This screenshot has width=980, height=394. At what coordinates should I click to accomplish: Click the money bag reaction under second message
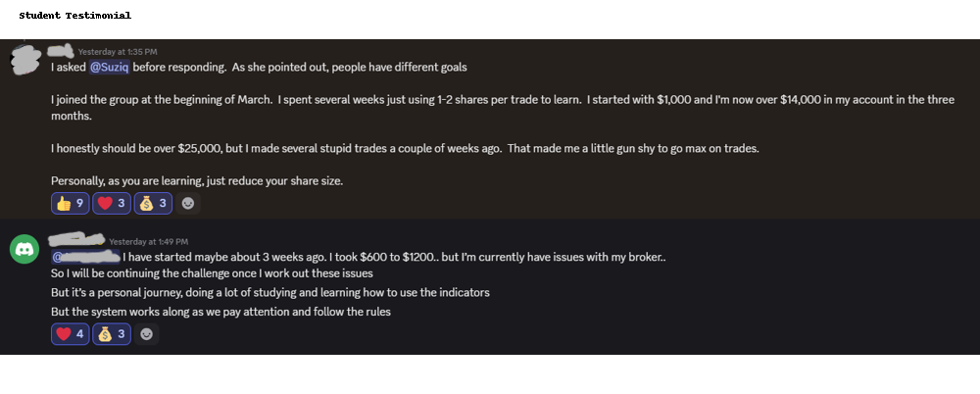click(112, 333)
